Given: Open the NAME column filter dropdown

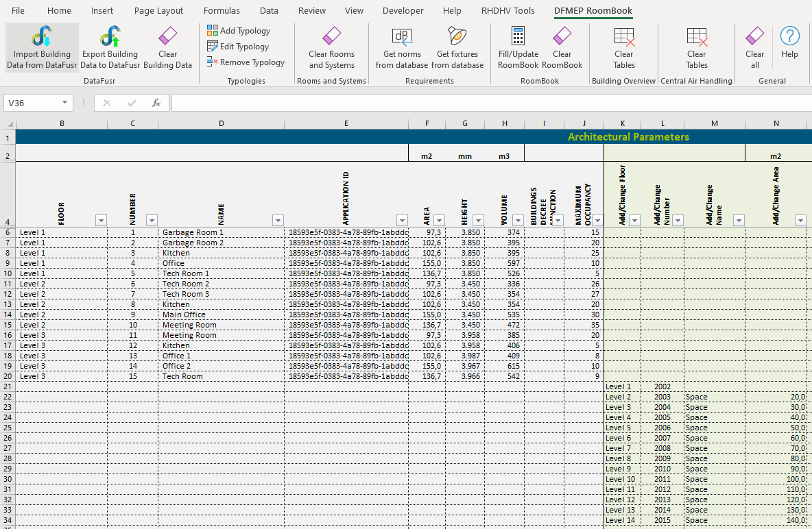Looking at the screenshot, I should 278,220.
